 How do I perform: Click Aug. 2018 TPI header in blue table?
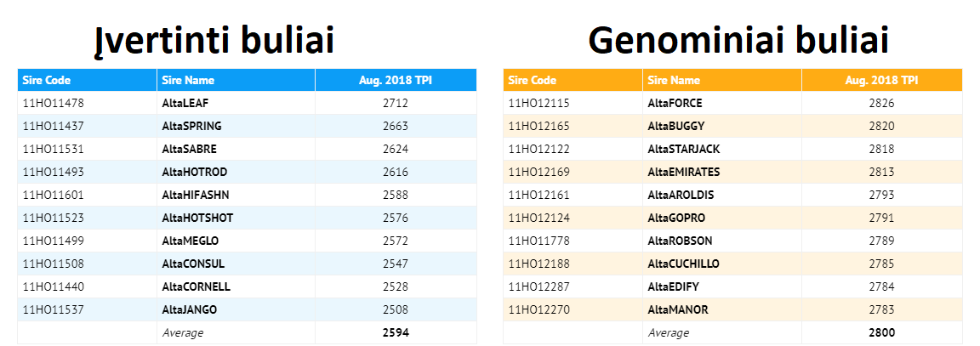click(x=396, y=81)
